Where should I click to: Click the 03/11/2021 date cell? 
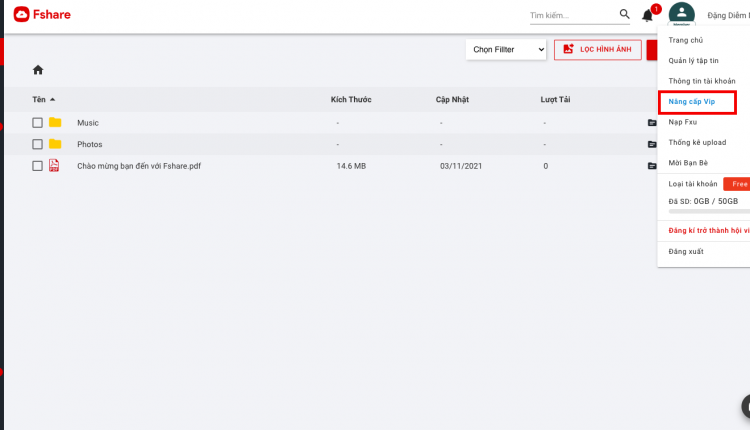461,166
